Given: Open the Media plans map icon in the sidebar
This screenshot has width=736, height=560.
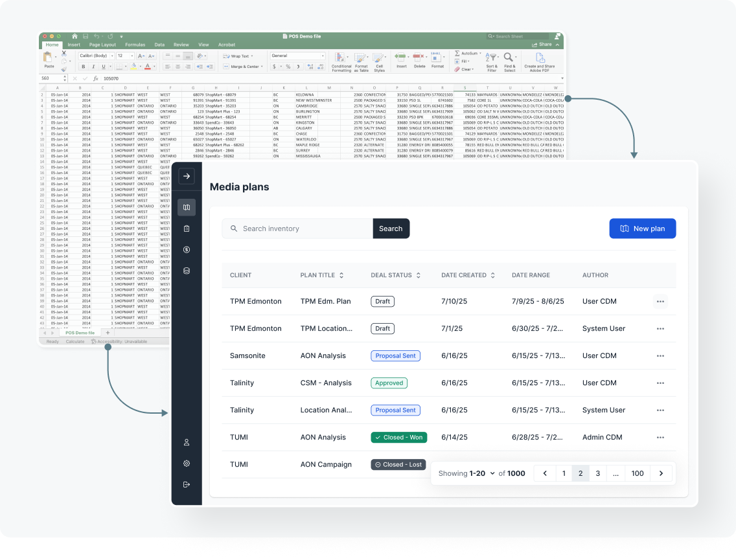Looking at the screenshot, I should 187,208.
